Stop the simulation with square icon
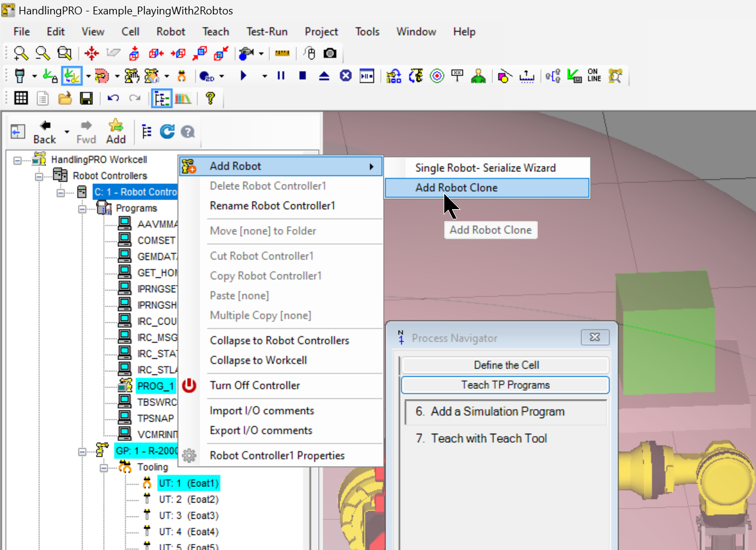Viewport: 756px width, 550px height. [302, 76]
